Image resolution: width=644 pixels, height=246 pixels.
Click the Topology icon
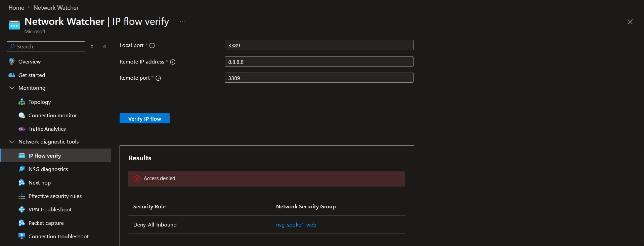pos(22,102)
